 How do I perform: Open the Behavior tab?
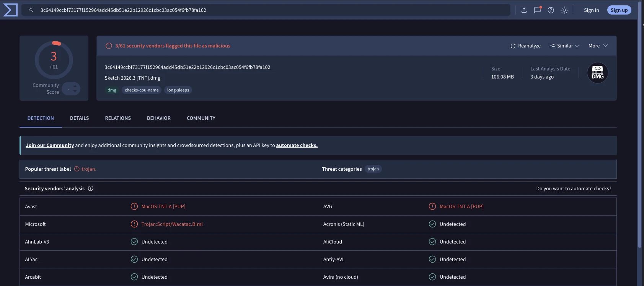[x=159, y=118]
